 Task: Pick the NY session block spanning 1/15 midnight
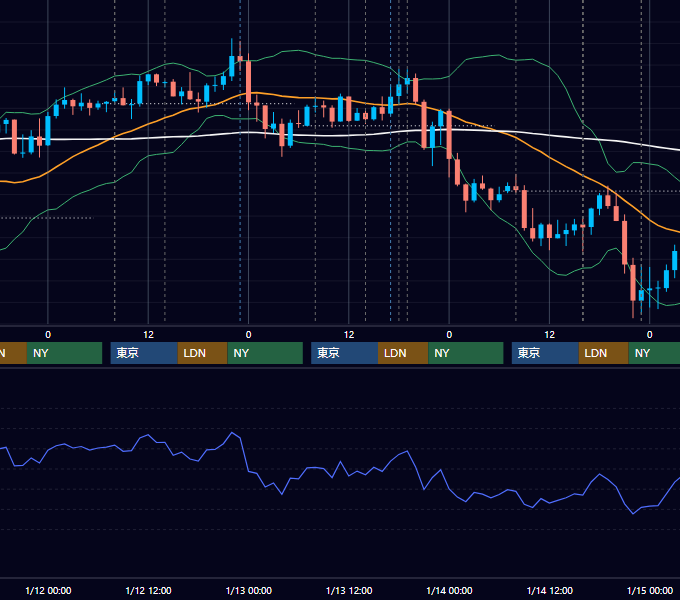point(654,353)
